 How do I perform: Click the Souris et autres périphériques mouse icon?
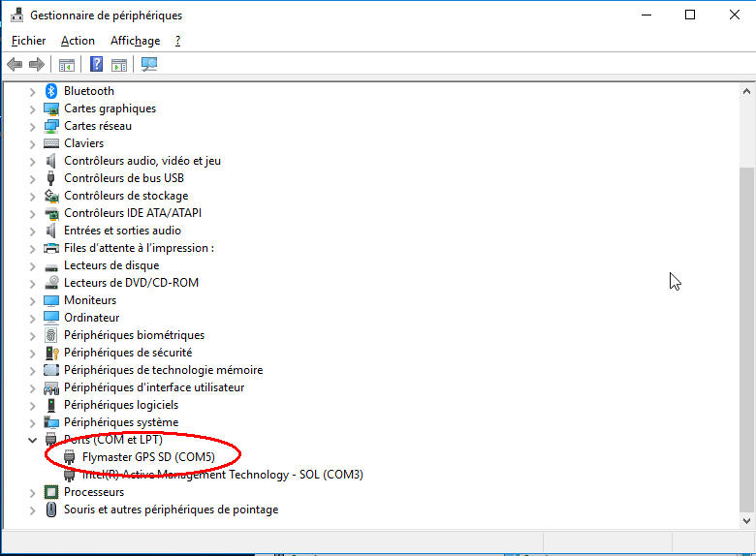[x=51, y=510]
